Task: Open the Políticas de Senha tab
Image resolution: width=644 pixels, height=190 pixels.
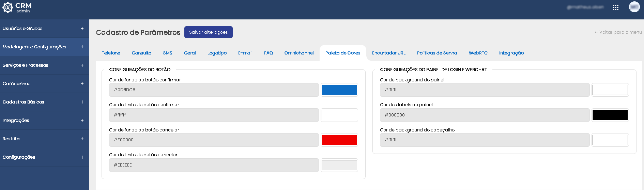Action: (437, 53)
